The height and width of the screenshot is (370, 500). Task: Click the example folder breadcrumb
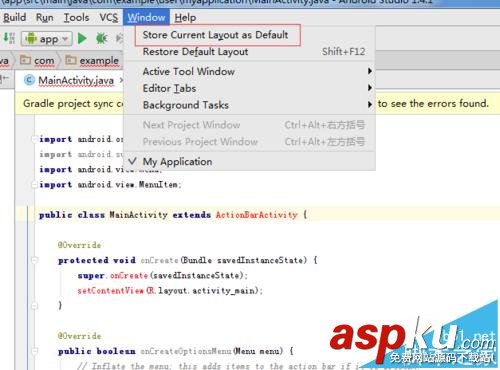click(x=92, y=61)
